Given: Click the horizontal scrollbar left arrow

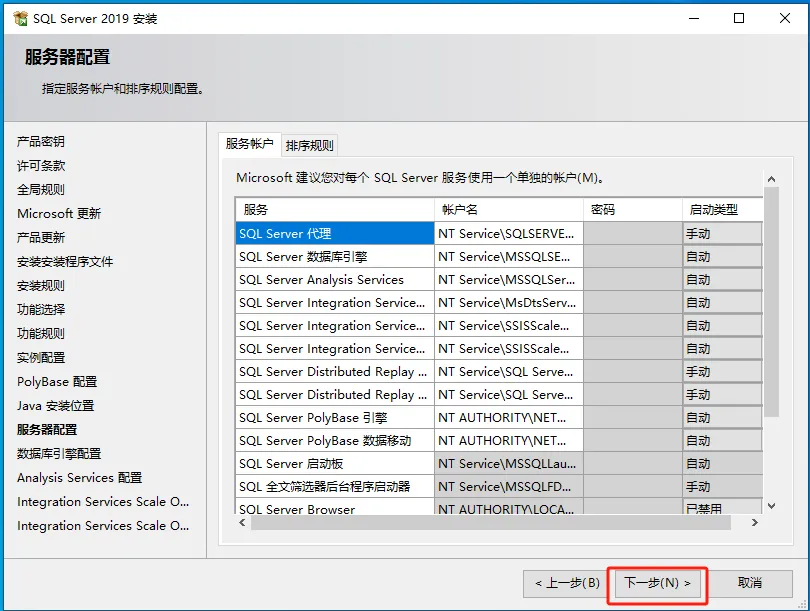Looking at the screenshot, I should point(242,523).
